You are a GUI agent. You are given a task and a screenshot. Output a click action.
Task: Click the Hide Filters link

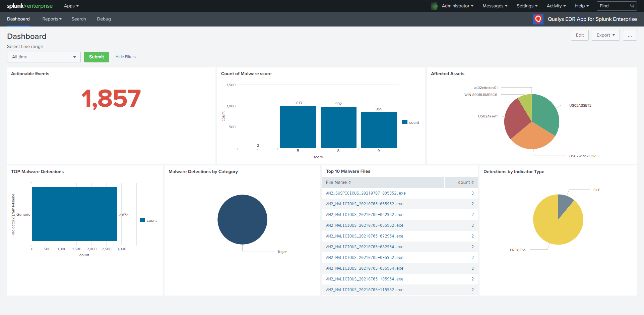(x=125, y=57)
